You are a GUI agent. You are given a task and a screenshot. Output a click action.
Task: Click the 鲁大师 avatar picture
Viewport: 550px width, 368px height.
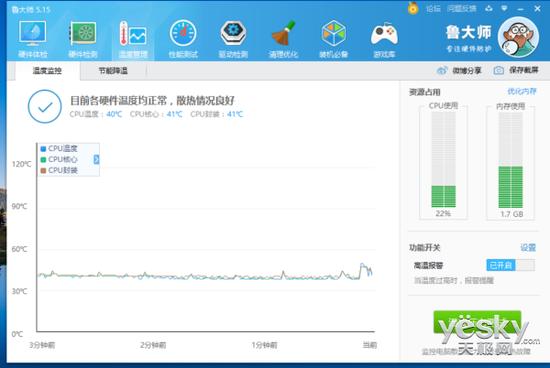(518, 37)
